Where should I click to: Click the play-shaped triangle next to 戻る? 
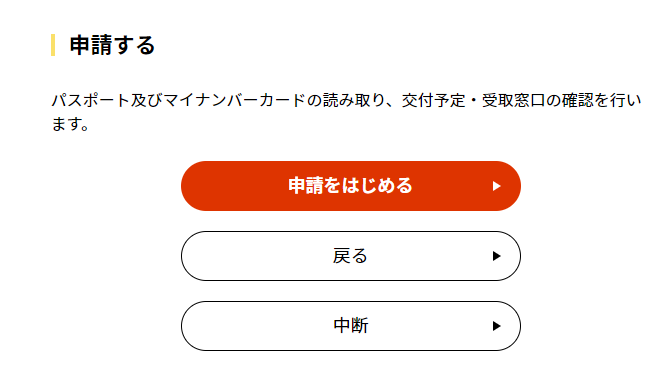click(496, 256)
